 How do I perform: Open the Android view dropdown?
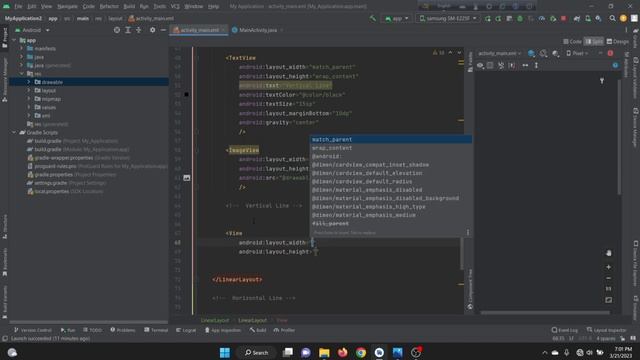32,30
